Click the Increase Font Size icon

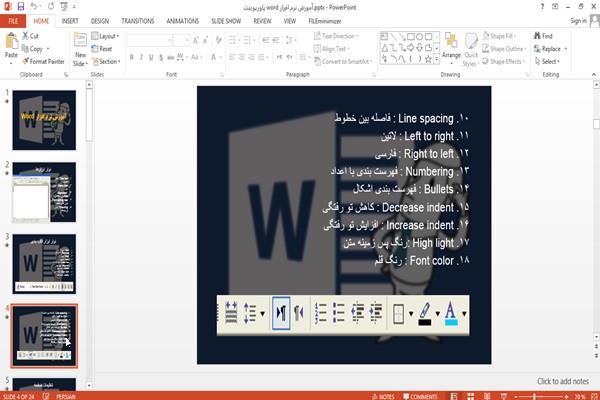(196, 40)
